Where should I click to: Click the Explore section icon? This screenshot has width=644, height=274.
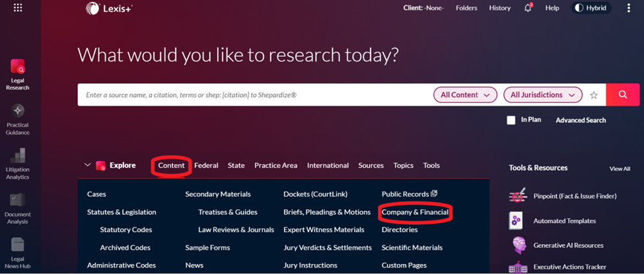pos(100,166)
